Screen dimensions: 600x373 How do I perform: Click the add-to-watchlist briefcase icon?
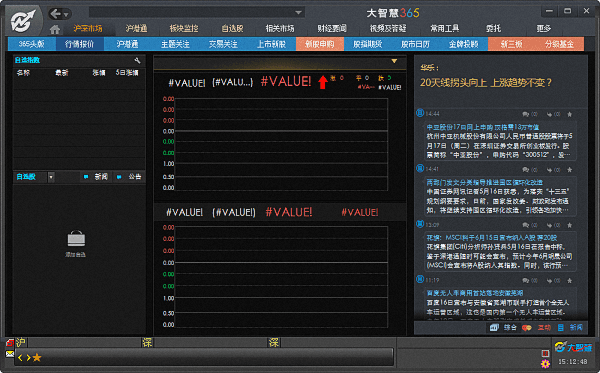(x=76, y=239)
